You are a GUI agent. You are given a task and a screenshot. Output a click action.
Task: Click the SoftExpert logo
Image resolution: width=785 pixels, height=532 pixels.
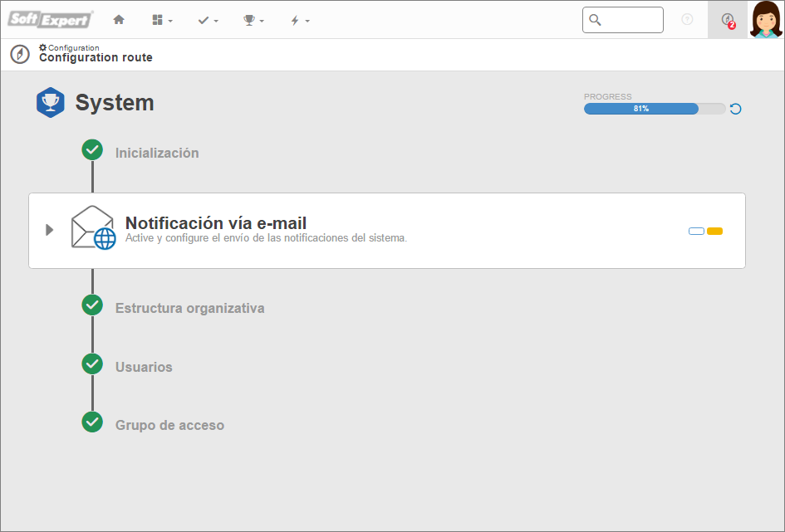[50, 19]
